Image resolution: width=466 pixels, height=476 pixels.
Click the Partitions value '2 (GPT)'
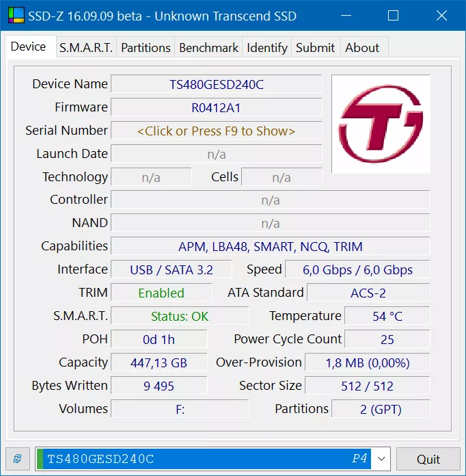click(381, 409)
